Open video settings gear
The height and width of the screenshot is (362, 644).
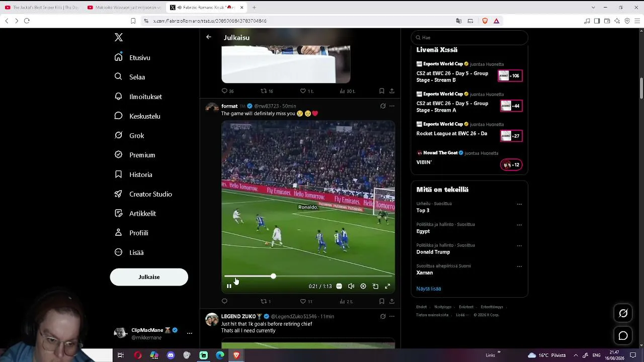coord(363,286)
